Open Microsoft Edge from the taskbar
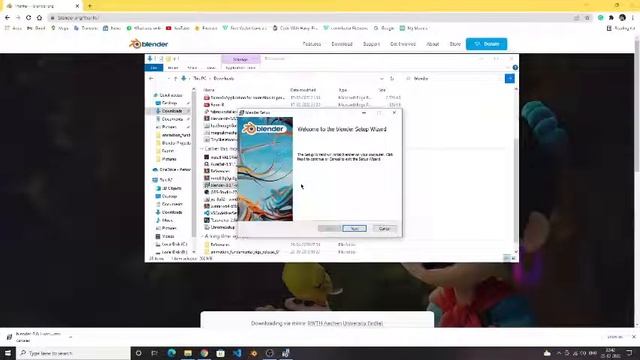The height and width of the screenshot is (360, 640). coord(171,353)
